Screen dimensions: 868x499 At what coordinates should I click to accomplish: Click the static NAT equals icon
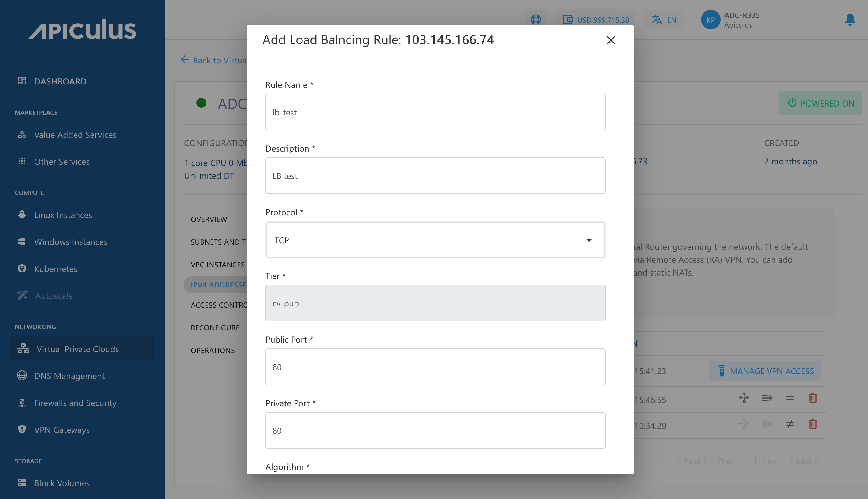(x=790, y=398)
